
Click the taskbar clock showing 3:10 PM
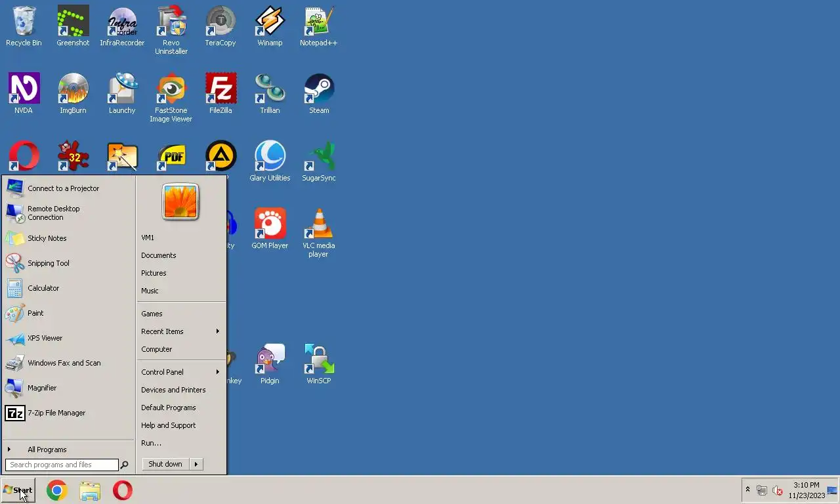click(x=807, y=490)
